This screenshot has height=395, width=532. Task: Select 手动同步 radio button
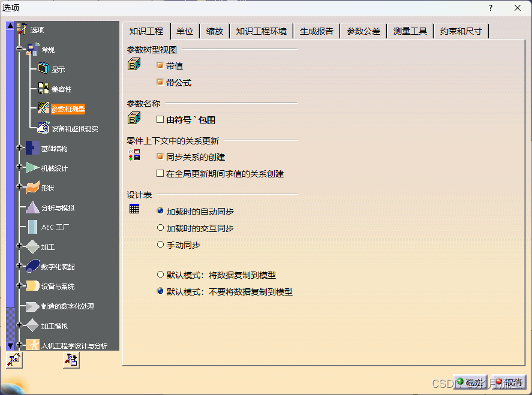coord(160,245)
